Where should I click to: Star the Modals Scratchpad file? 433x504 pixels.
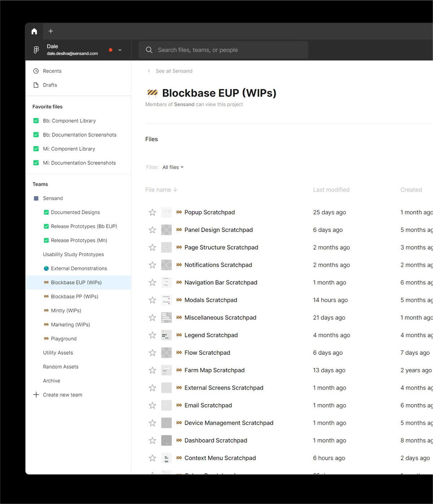[153, 300]
